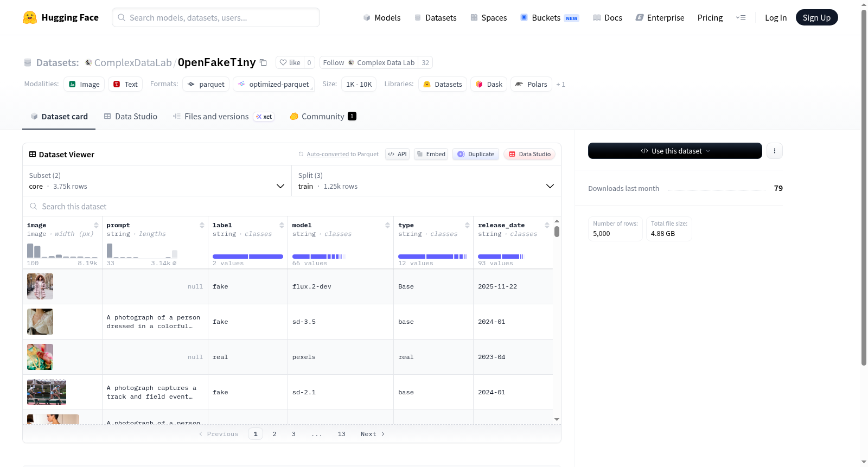Screen dimensions: 868x467
Task: Switch to the Data Studio tab
Action: coord(131,117)
